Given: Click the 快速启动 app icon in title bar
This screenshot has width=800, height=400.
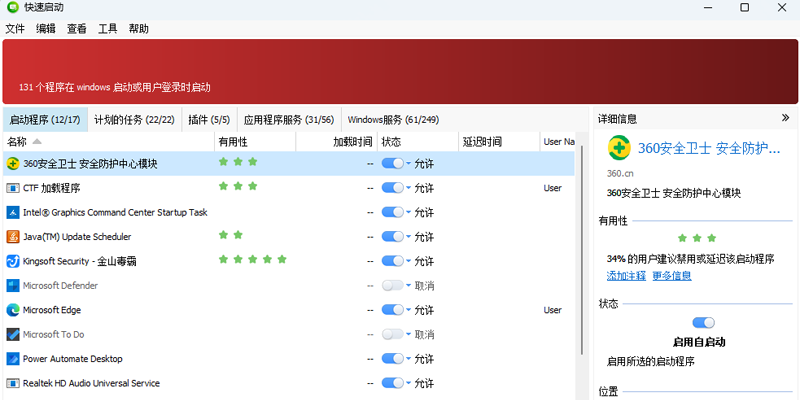Looking at the screenshot, I should tap(12, 7).
